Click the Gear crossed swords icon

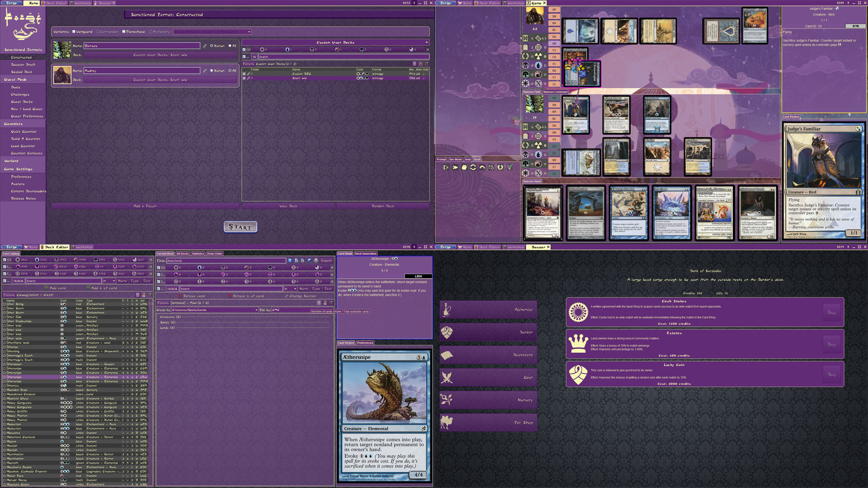click(447, 377)
